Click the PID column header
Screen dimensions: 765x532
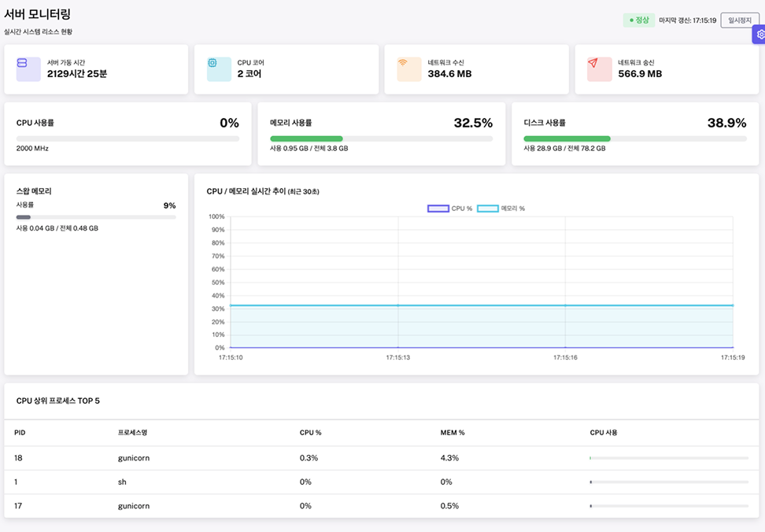point(20,433)
